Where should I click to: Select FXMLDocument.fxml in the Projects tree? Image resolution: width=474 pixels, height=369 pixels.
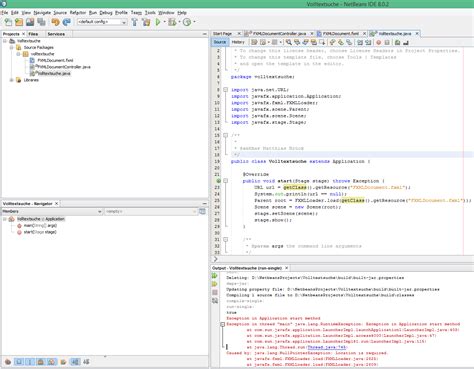tap(55, 60)
